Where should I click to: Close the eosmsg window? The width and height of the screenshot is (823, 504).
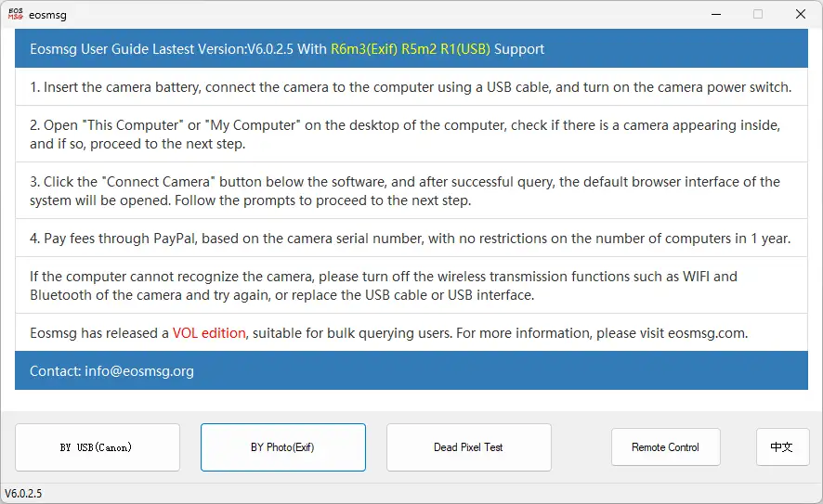pyautogui.click(x=801, y=14)
